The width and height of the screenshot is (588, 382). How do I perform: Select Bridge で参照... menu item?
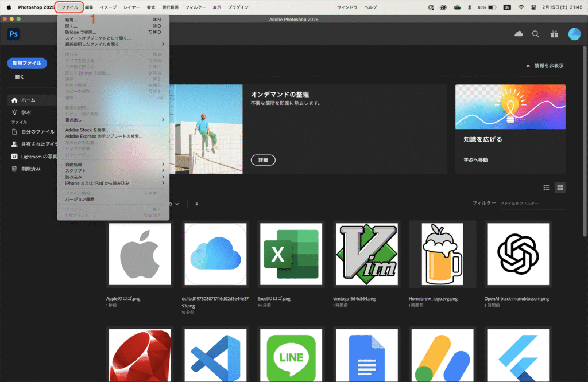(x=113, y=32)
